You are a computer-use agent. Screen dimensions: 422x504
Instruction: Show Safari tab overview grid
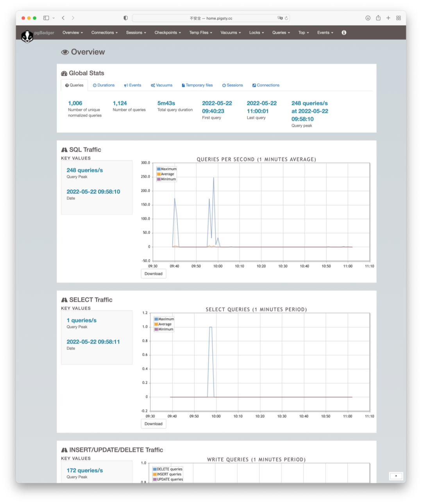click(399, 18)
